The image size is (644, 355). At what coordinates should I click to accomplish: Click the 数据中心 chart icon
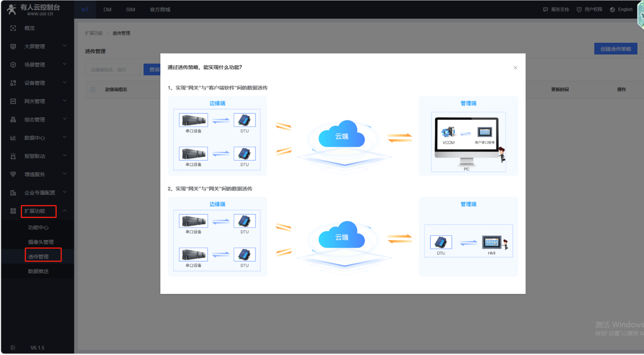click(x=13, y=138)
